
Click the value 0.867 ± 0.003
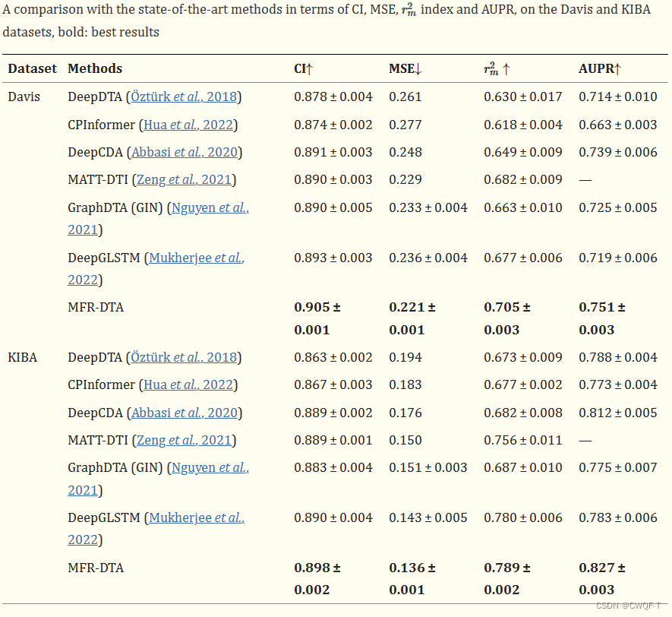click(x=333, y=385)
